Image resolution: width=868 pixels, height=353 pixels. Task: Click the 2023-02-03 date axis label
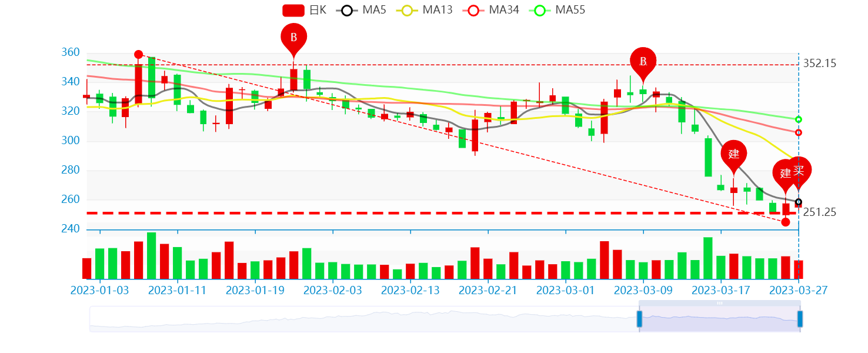click(333, 290)
